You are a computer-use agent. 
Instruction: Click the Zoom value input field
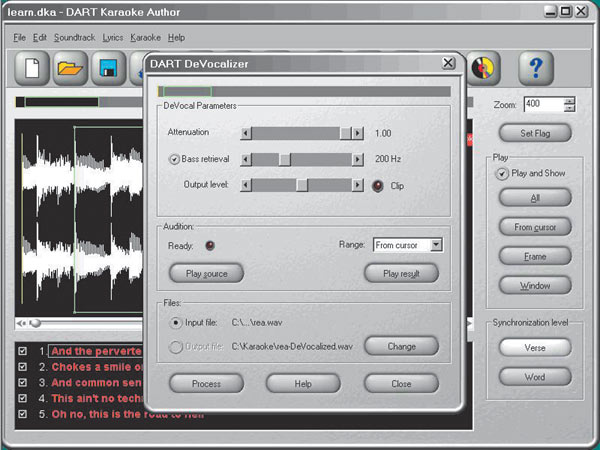coord(541,104)
